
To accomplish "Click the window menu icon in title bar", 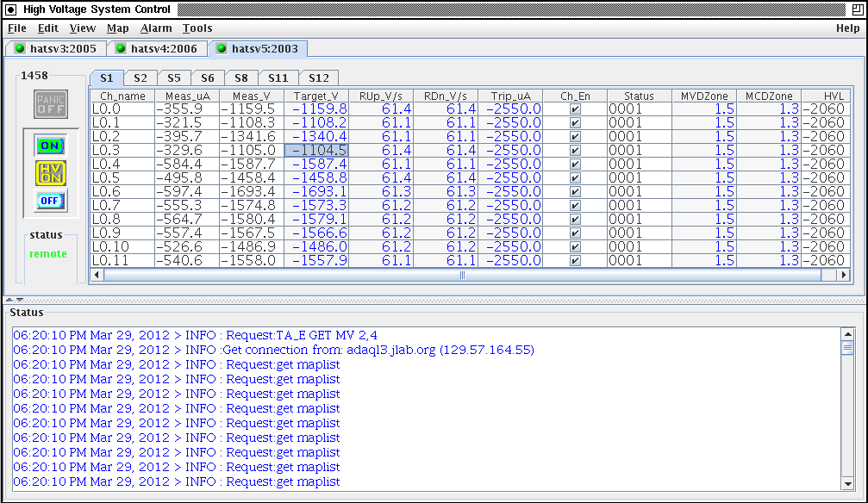I will 10,9.
